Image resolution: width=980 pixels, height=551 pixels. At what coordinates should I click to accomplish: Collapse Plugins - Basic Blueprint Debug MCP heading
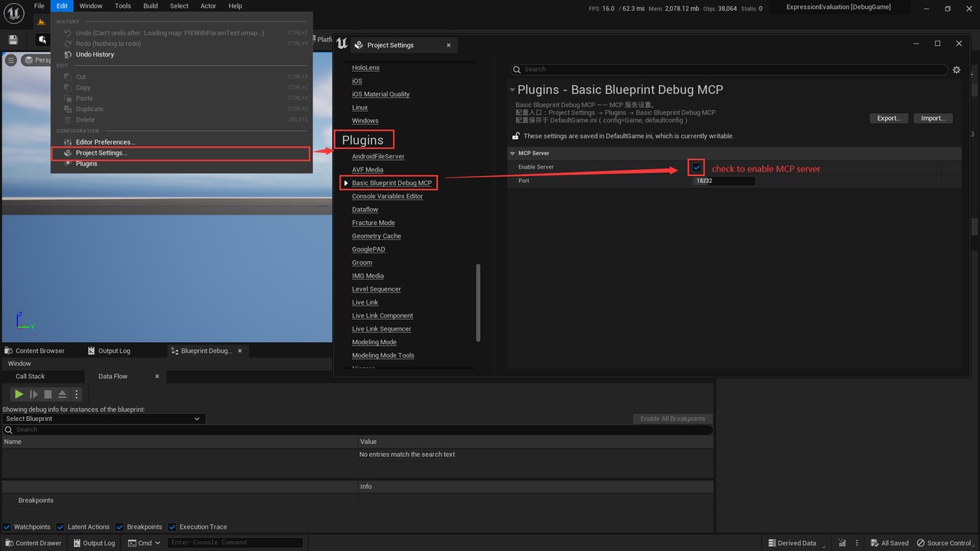point(512,90)
